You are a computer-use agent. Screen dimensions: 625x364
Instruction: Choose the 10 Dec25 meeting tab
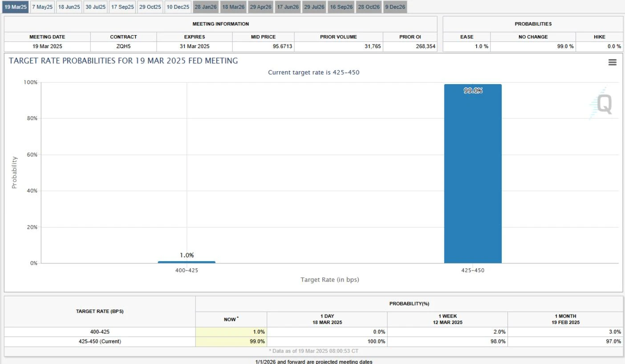(x=178, y=7)
